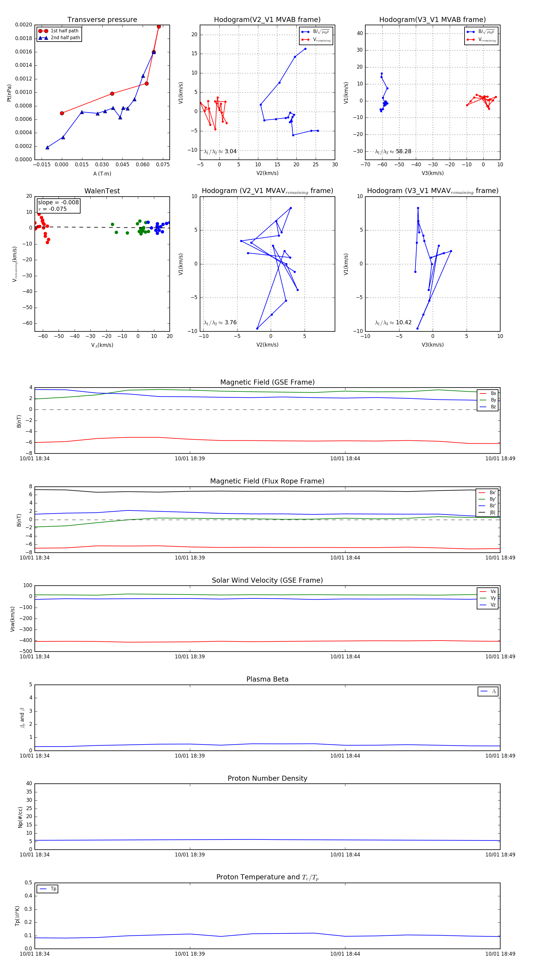Click the 'V remaining' legend entry in V3_V1 MVAB hodogram
Image resolution: width=535 pixels, height=980 pixels.
(481, 39)
